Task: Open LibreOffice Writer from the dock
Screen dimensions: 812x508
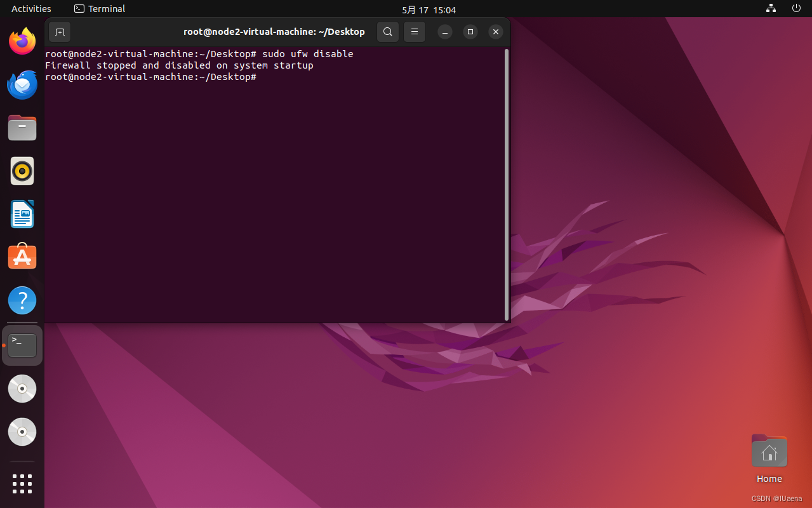Action: click(22, 214)
